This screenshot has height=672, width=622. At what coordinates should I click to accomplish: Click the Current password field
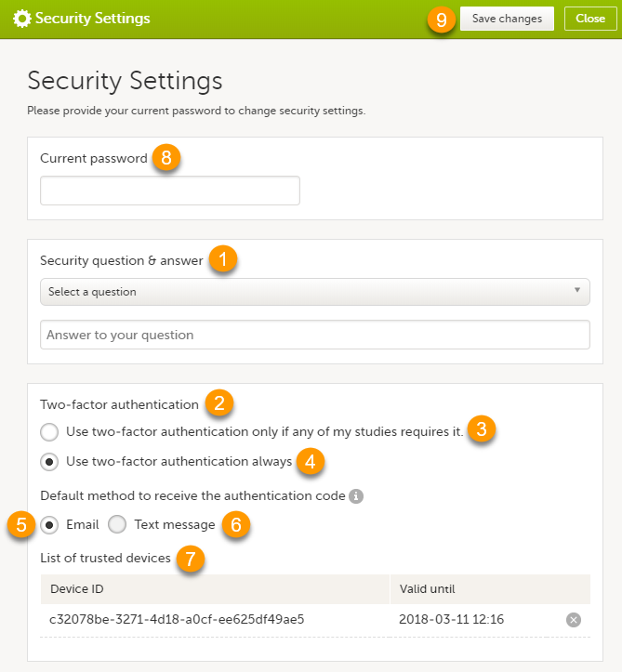coord(170,191)
